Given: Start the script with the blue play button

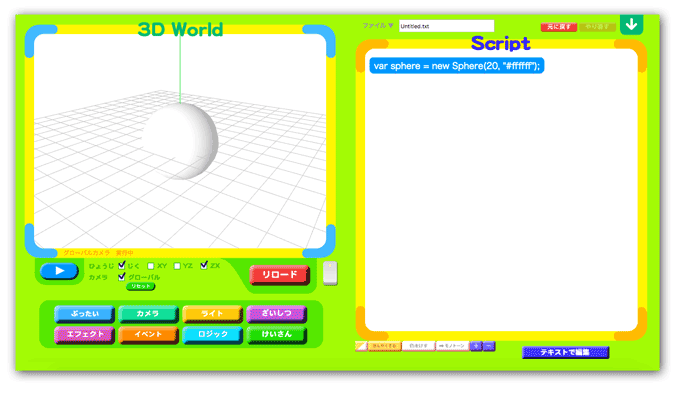Looking at the screenshot, I should [x=59, y=271].
